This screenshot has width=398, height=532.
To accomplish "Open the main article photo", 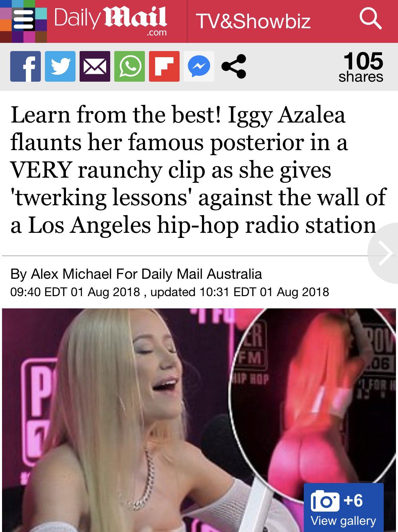I will pos(199,420).
